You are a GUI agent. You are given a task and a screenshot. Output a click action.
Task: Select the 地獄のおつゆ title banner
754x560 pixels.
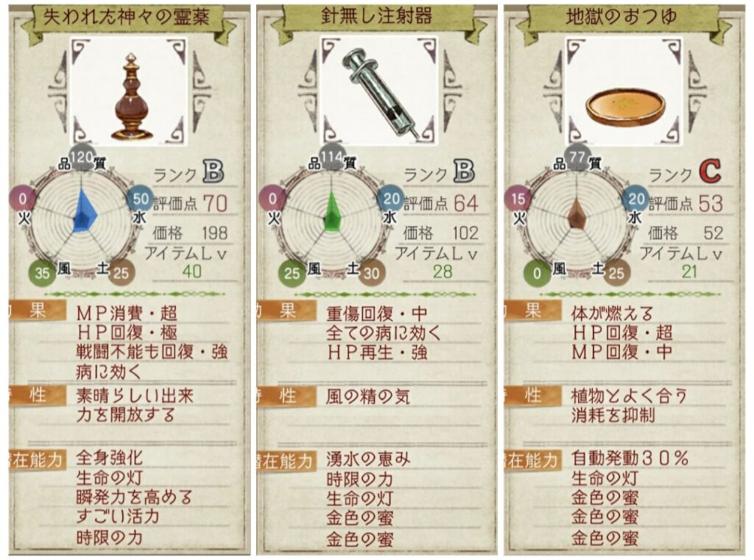pyautogui.click(x=621, y=18)
